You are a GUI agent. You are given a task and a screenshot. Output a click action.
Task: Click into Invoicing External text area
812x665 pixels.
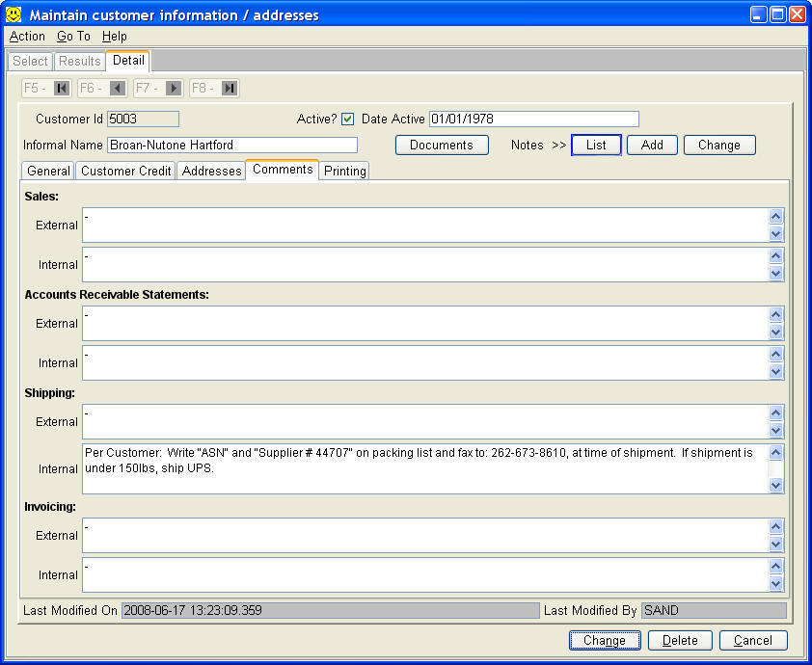425,536
